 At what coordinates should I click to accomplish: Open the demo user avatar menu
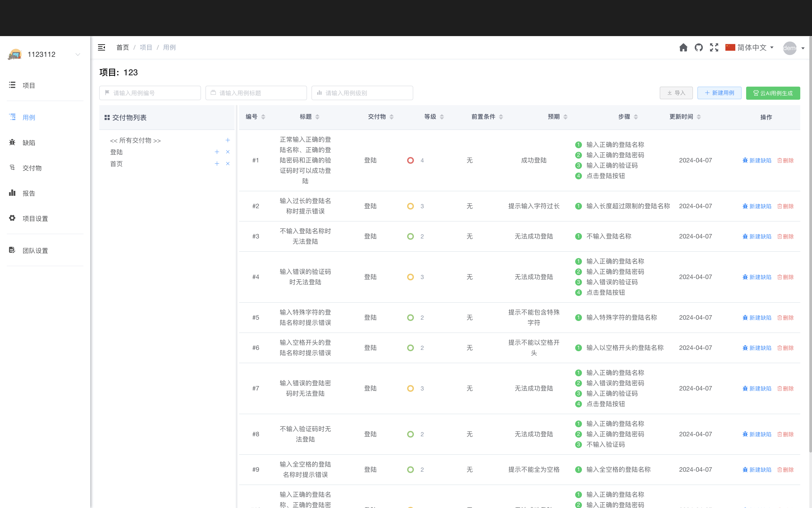(793, 48)
